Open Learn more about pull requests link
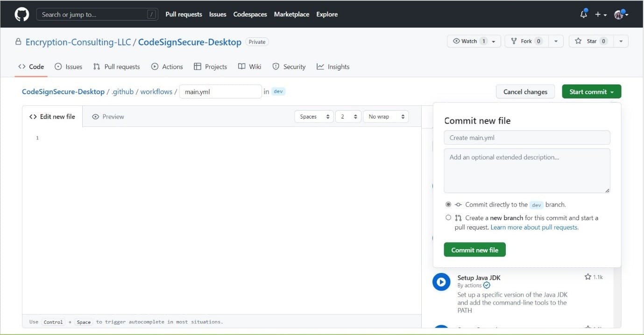This screenshot has width=644, height=335. pos(535,227)
